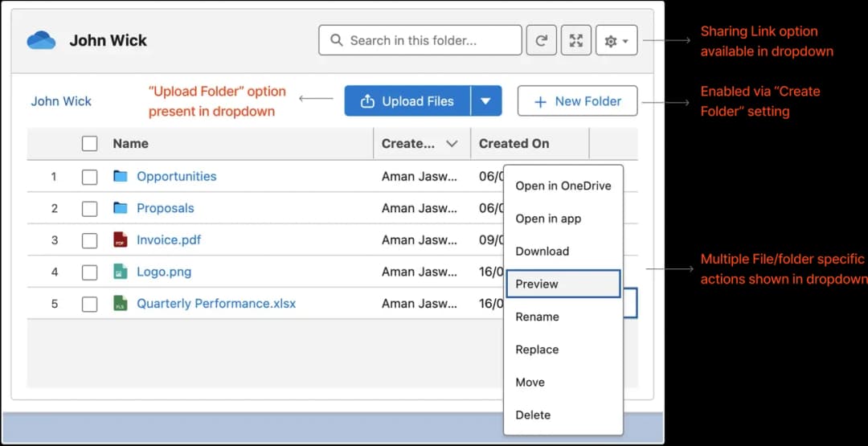Select Move in the actions menu
868x446 pixels.
pyautogui.click(x=563, y=382)
